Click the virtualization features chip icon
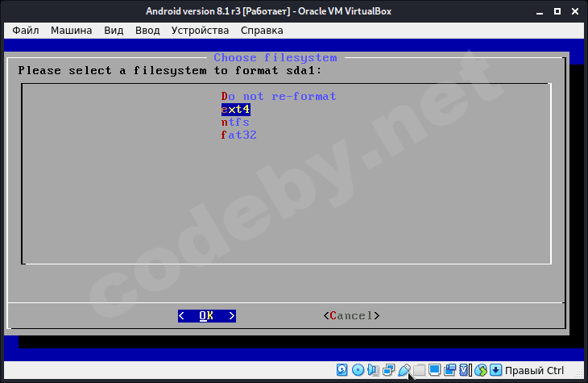Viewport: 588px width, 383px height. point(464,370)
